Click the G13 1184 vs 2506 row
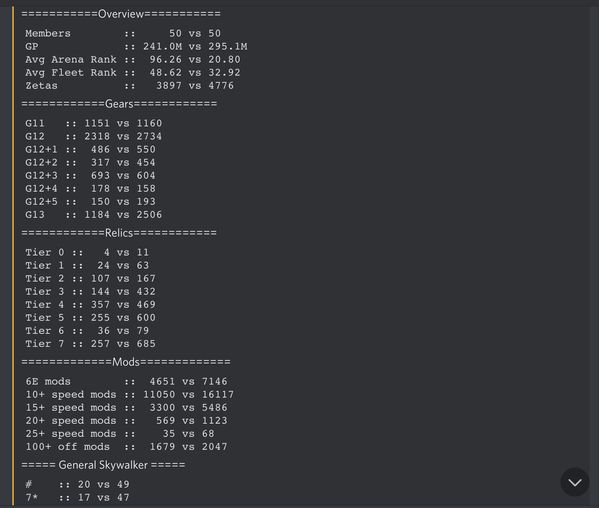The image size is (599, 508). [94, 215]
